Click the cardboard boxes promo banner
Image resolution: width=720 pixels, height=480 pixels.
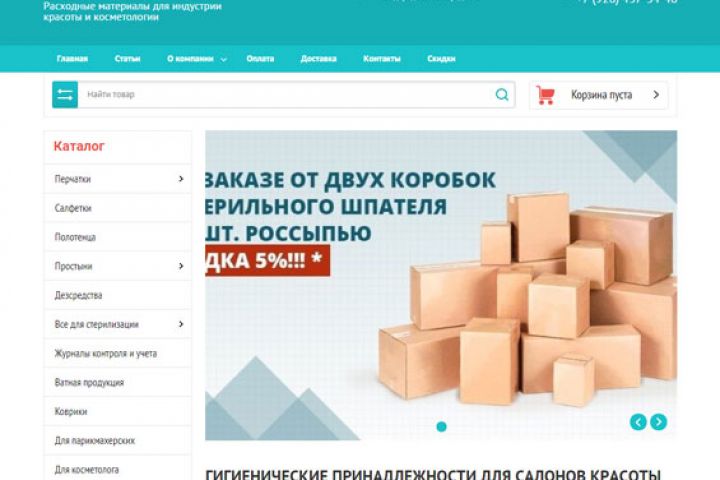[x=441, y=285]
